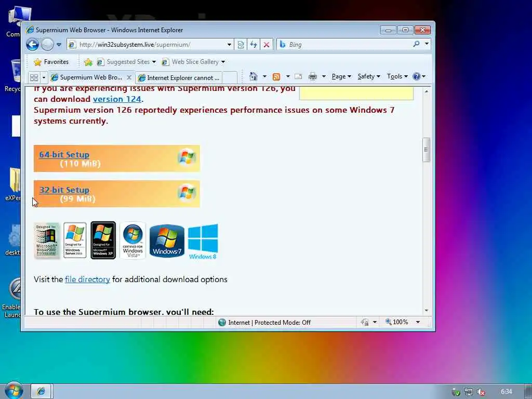The width and height of the screenshot is (532, 399).
Task: Open the Favorites star button
Action: point(51,62)
